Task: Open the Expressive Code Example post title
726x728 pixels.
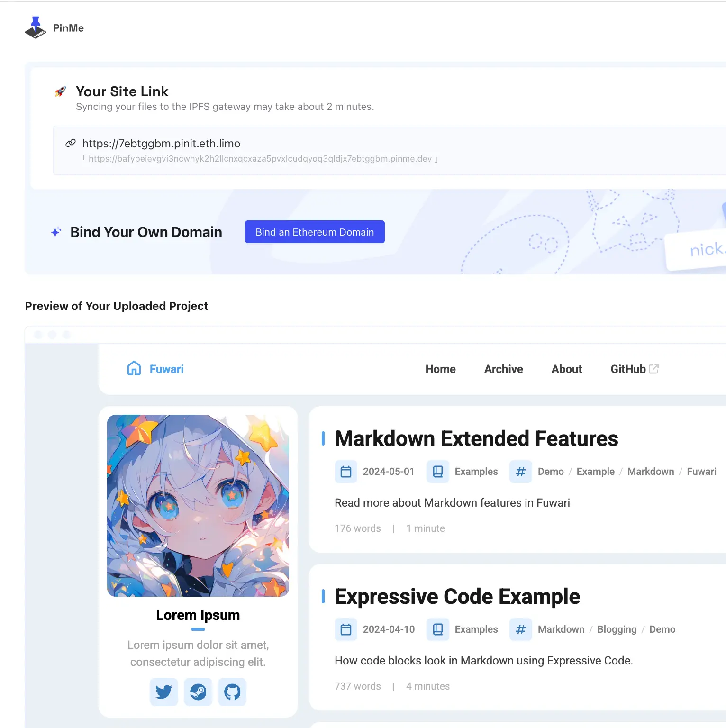Action: pos(457,596)
